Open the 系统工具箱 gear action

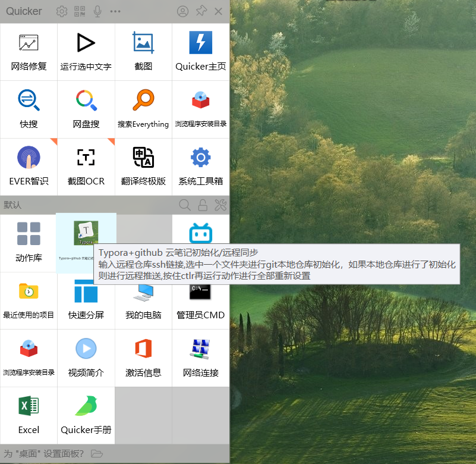[201, 167]
